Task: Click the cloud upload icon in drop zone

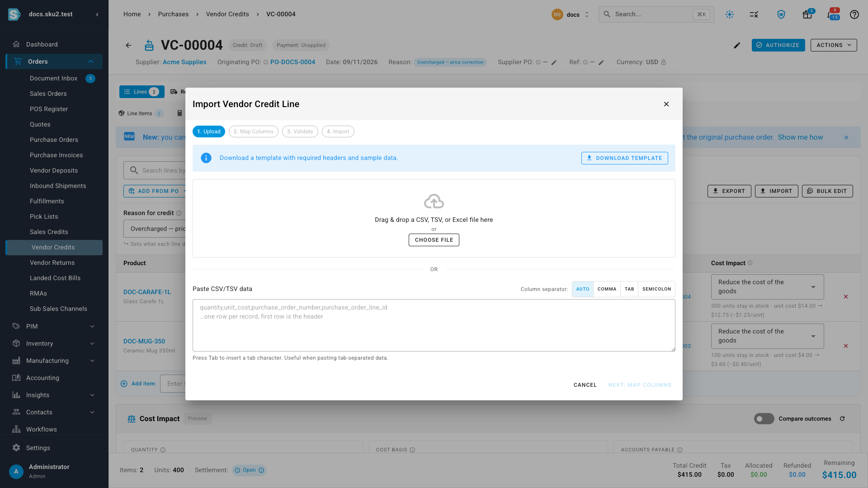Action: [x=434, y=202]
